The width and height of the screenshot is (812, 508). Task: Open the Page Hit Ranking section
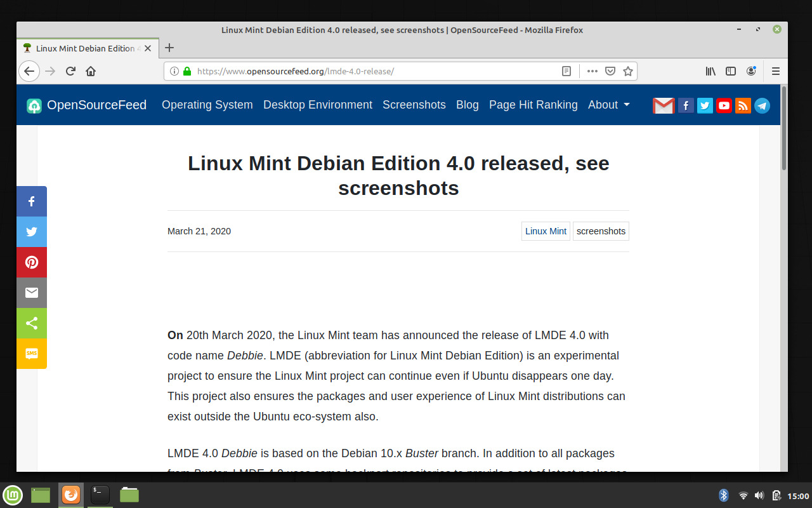(533, 105)
